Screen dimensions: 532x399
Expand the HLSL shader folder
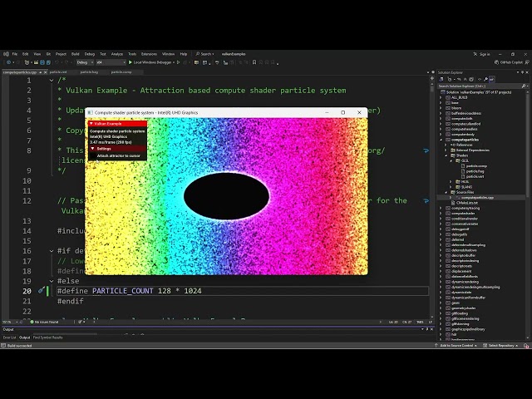[451, 182]
